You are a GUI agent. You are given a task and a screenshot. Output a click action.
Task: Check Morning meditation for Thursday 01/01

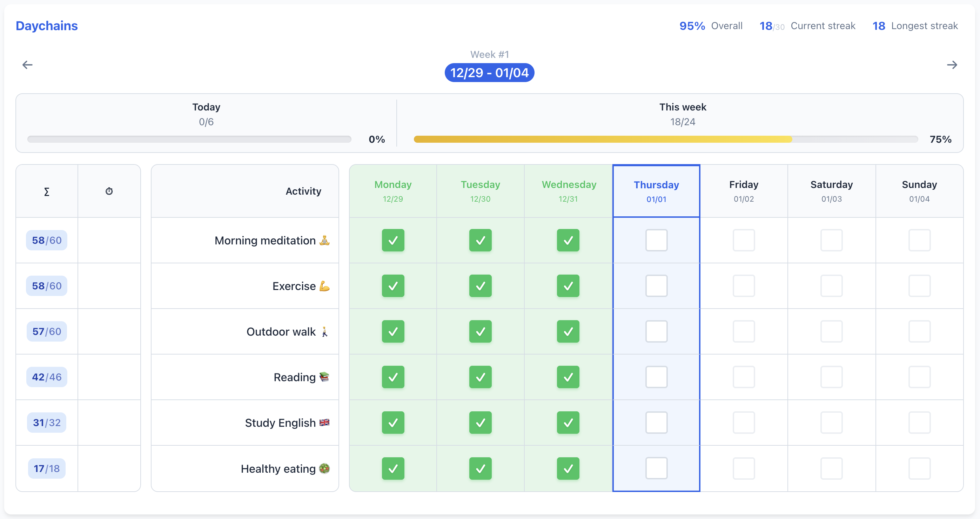[x=656, y=240]
